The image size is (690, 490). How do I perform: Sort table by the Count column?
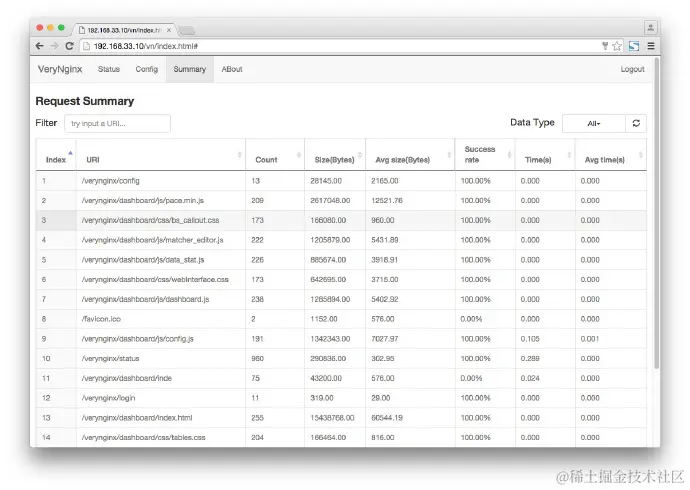pyautogui.click(x=275, y=155)
